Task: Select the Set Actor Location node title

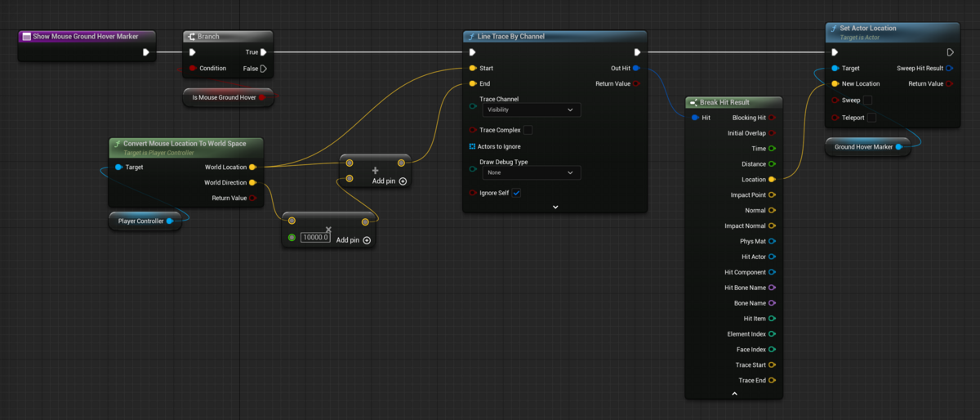Action: tap(868, 28)
